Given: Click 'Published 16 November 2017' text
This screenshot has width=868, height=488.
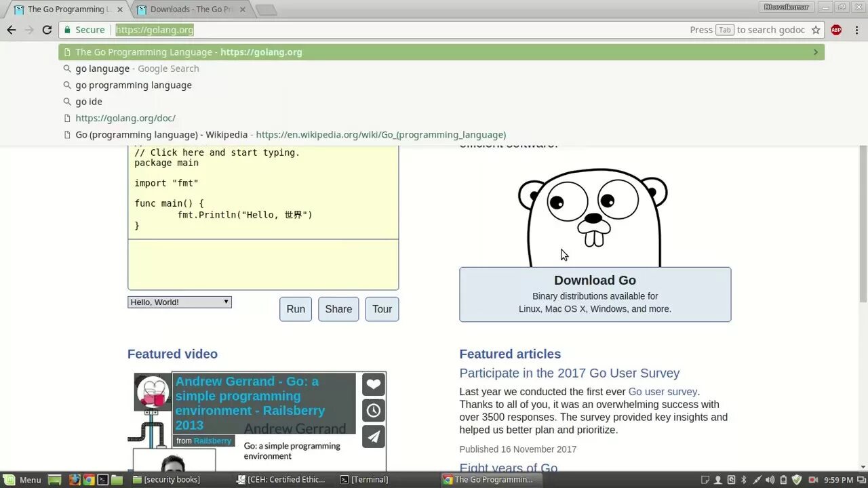Looking at the screenshot, I should point(518,449).
